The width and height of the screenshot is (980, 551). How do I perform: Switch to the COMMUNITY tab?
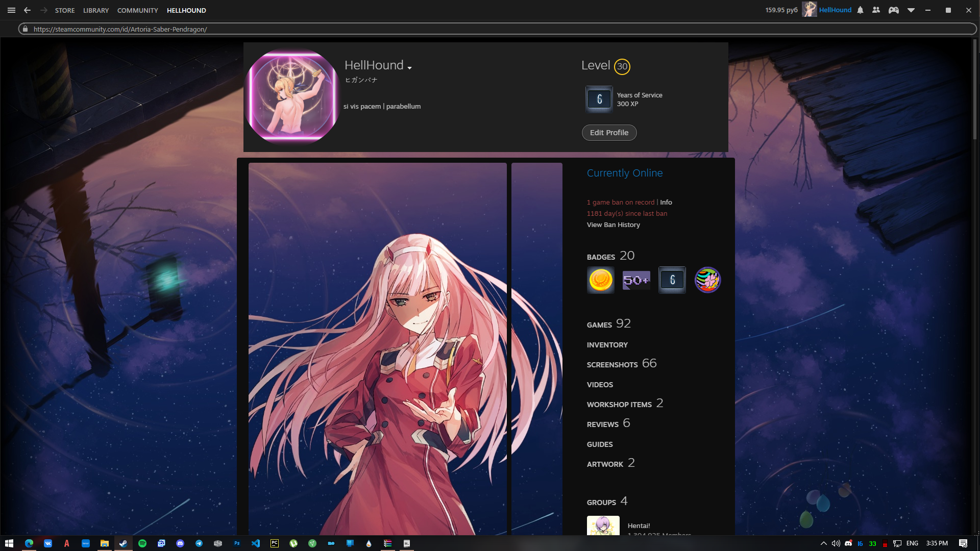(137, 10)
